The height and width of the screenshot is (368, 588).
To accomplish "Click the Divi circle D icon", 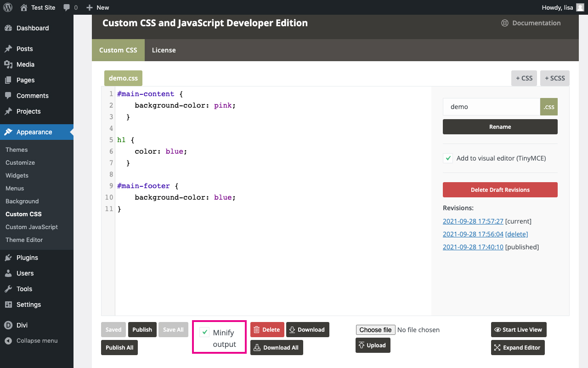I will pos(8,325).
